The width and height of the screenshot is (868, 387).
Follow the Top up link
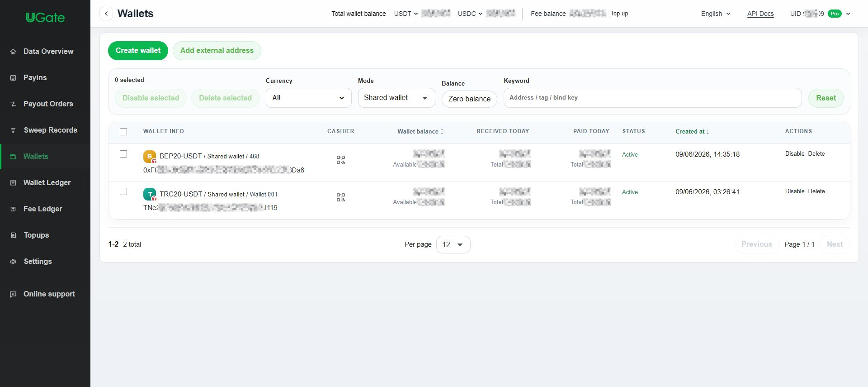619,14
